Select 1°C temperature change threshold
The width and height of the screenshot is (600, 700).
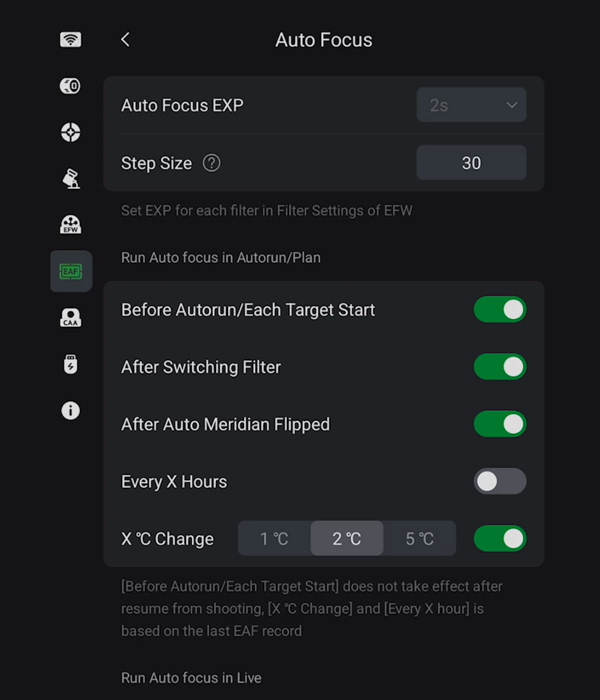[273, 538]
